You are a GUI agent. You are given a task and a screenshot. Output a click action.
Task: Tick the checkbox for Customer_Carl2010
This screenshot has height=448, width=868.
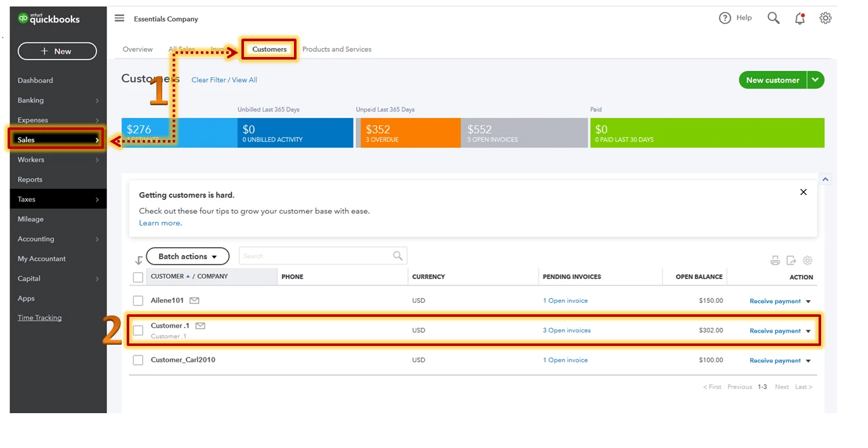point(138,360)
